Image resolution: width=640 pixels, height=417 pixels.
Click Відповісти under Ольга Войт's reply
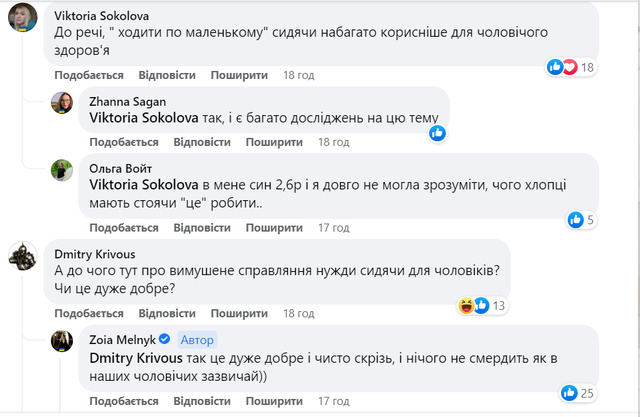tap(204, 228)
